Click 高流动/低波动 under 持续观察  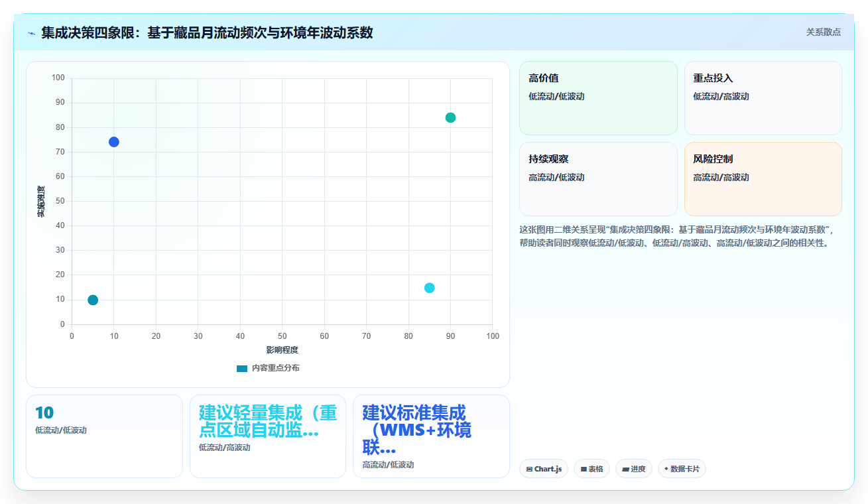pyautogui.click(x=556, y=177)
